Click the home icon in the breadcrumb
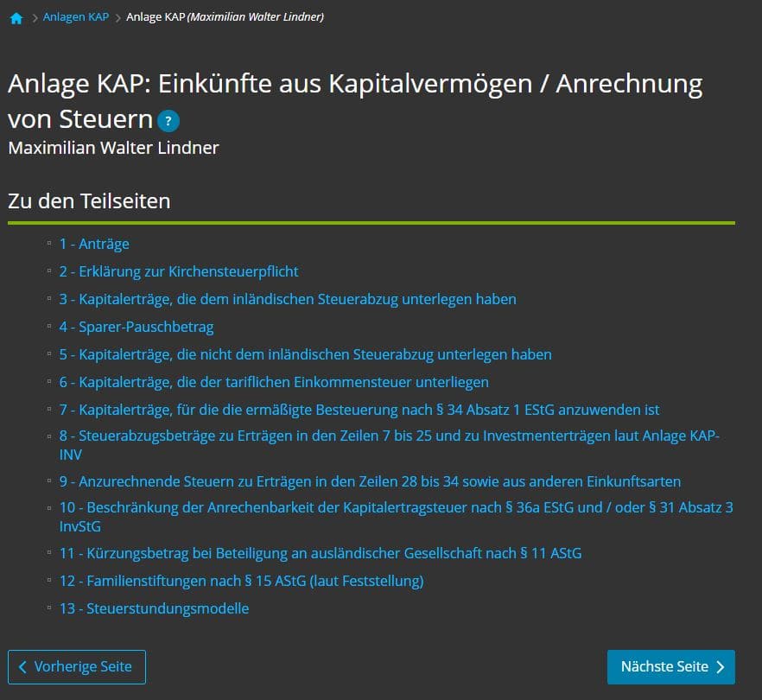This screenshot has width=762, height=700. click(16, 16)
